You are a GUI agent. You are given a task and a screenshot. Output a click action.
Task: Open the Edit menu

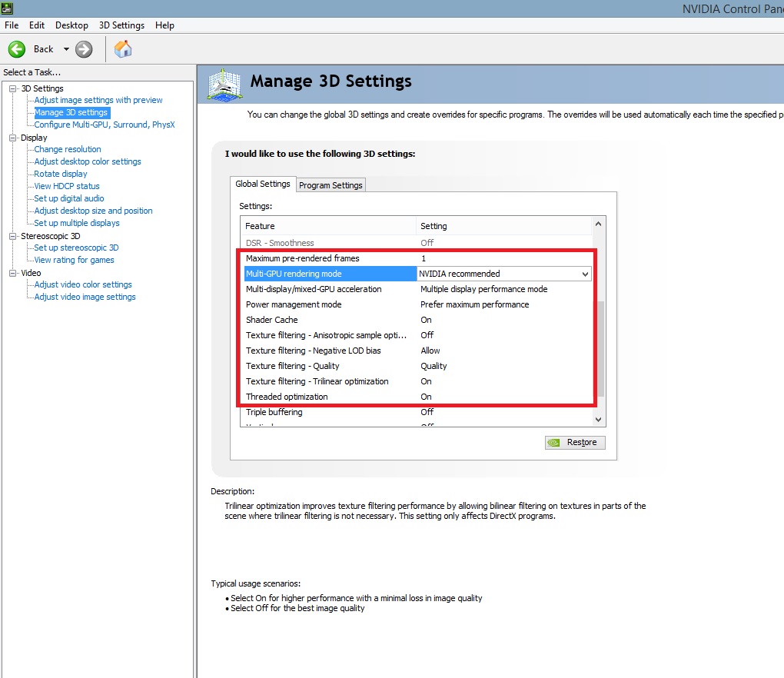click(x=36, y=25)
